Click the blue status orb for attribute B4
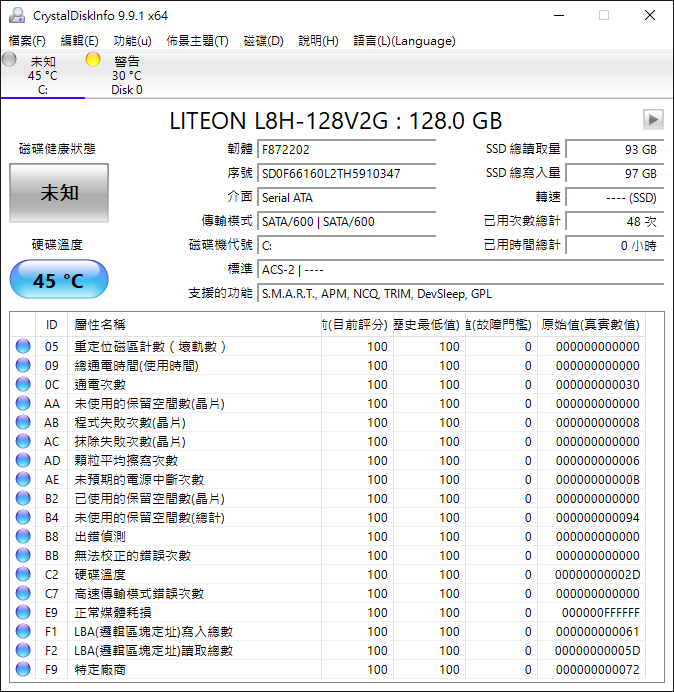 [x=23, y=517]
